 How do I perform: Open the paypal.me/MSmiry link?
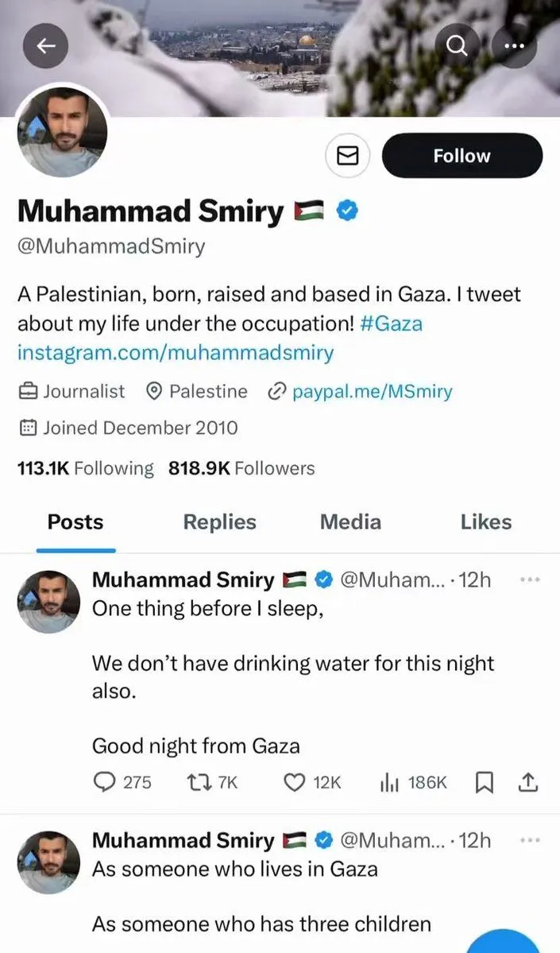click(x=372, y=391)
